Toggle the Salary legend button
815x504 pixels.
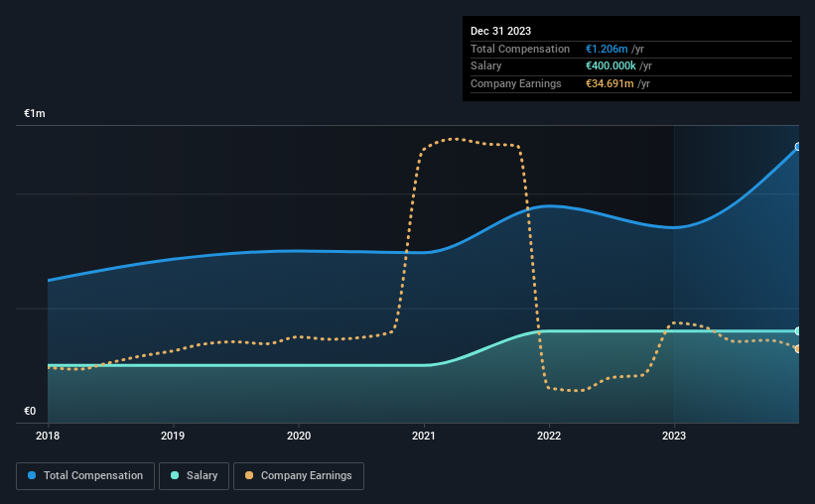(x=194, y=476)
